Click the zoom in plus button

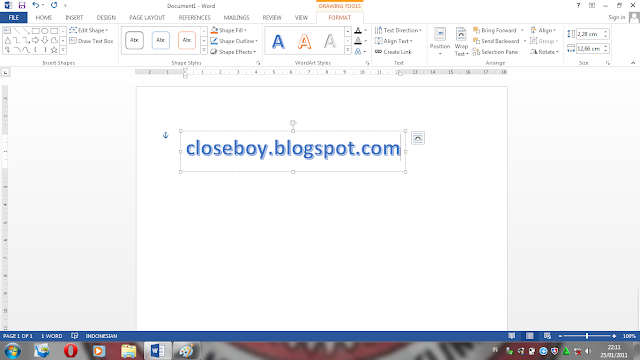(614, 336)
